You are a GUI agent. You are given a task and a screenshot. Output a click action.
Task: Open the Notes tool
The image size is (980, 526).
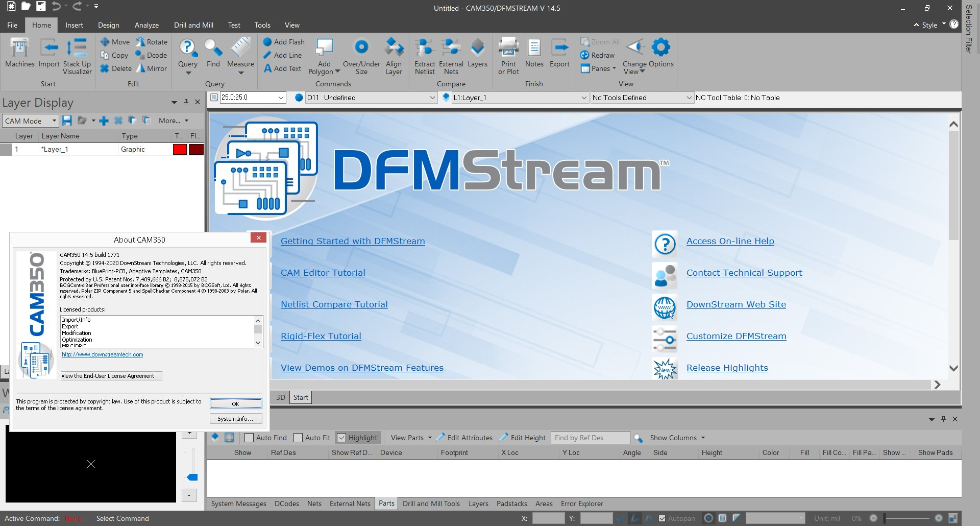click(x=534, y=53)
